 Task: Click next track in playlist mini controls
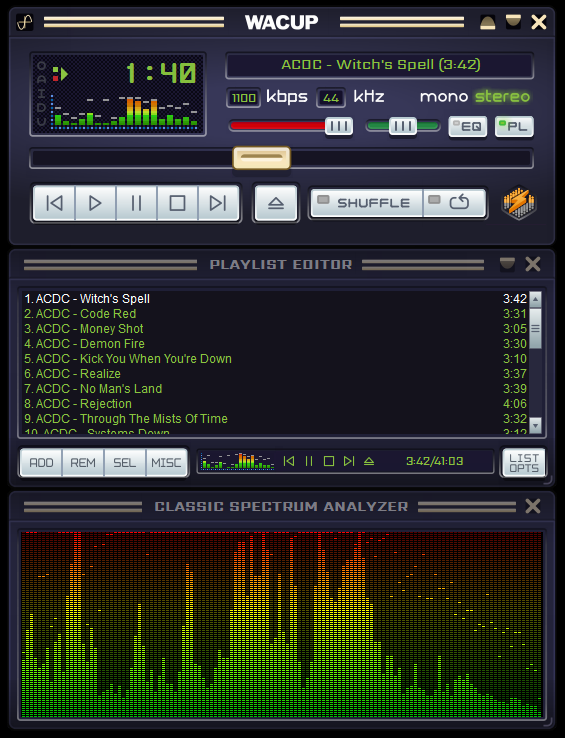pyautogui.click(x=349, y=461)
